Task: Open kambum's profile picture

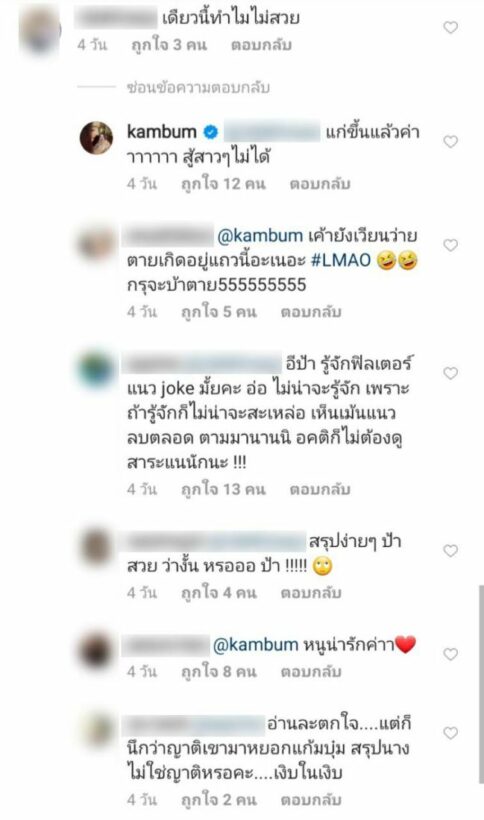Action: pos(96,138)
